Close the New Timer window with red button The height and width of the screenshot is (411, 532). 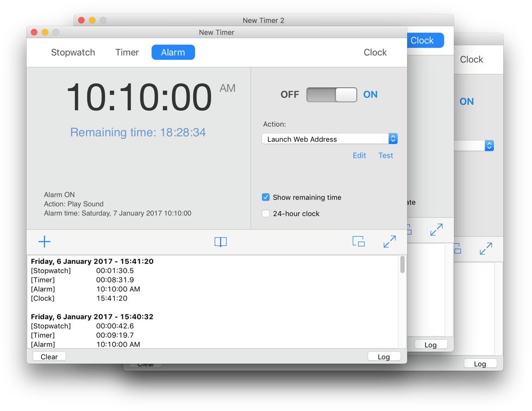click(x=34, y=32)
